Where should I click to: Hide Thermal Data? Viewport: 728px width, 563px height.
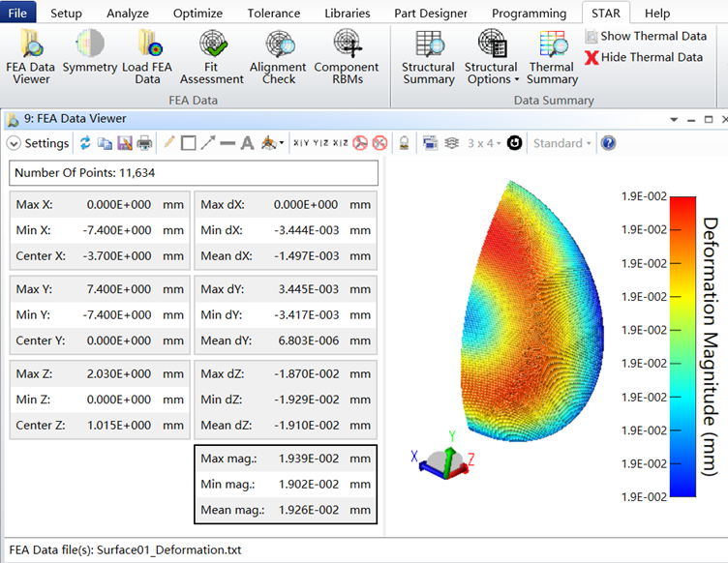[x=644, y=57]
